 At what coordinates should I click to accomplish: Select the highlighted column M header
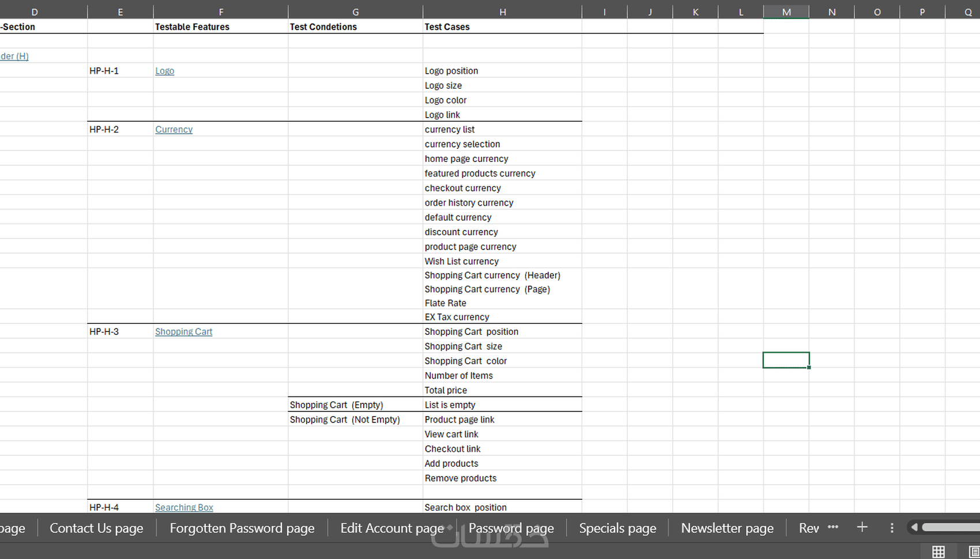(x=786, y=12)
